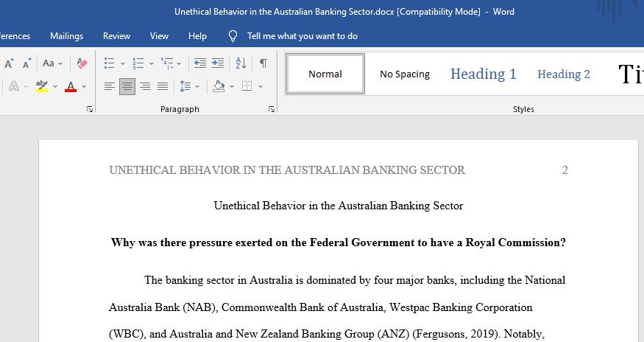Click the citation '(Fergusons, 2019)'
The width and height of the screenshot is (644, 342).
[x=456, y=334]
